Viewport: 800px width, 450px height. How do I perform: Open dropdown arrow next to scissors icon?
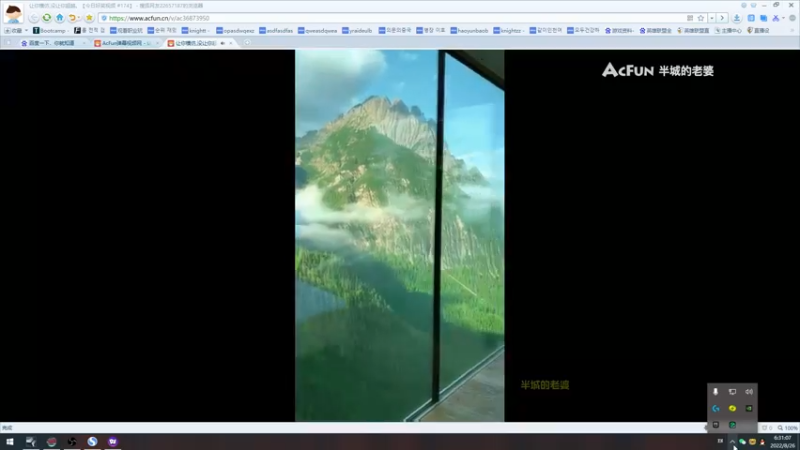[783, 18]
